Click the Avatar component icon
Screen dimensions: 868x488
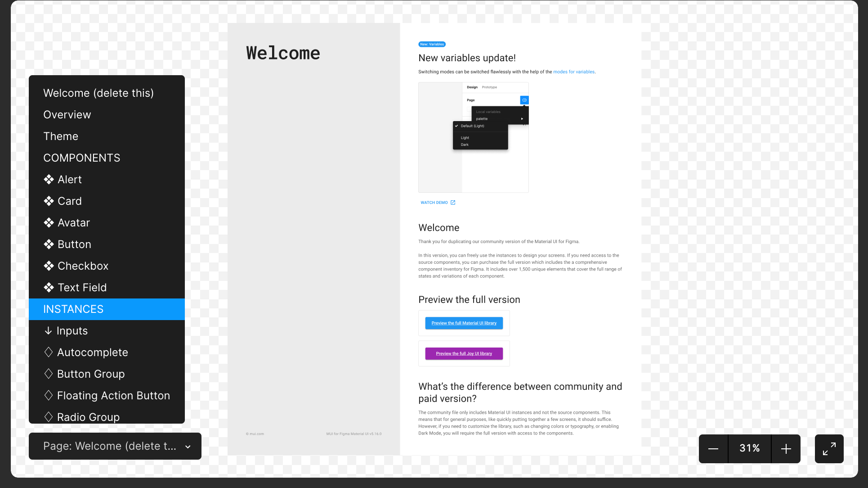tap(49, 222)
